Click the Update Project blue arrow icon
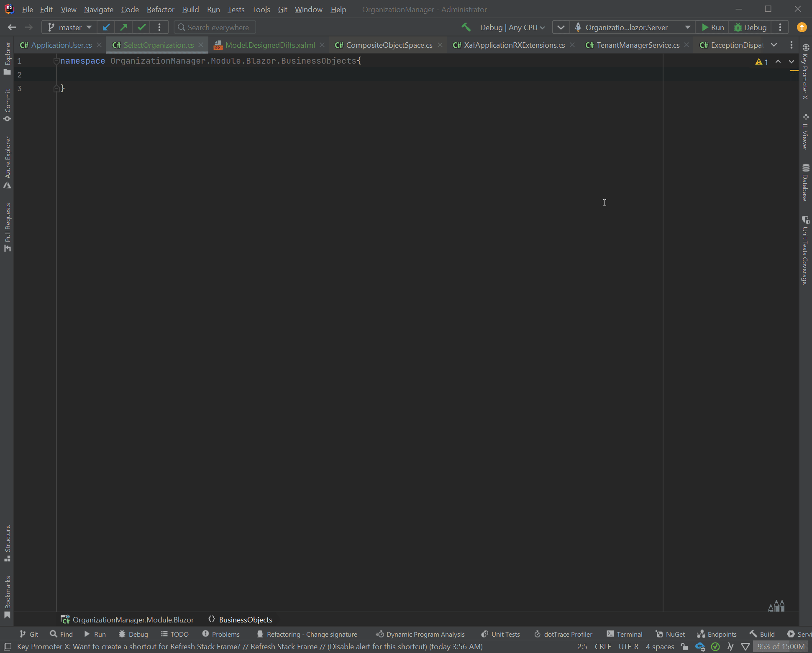Viewport: 812px width, 653px height. point(106,27)
